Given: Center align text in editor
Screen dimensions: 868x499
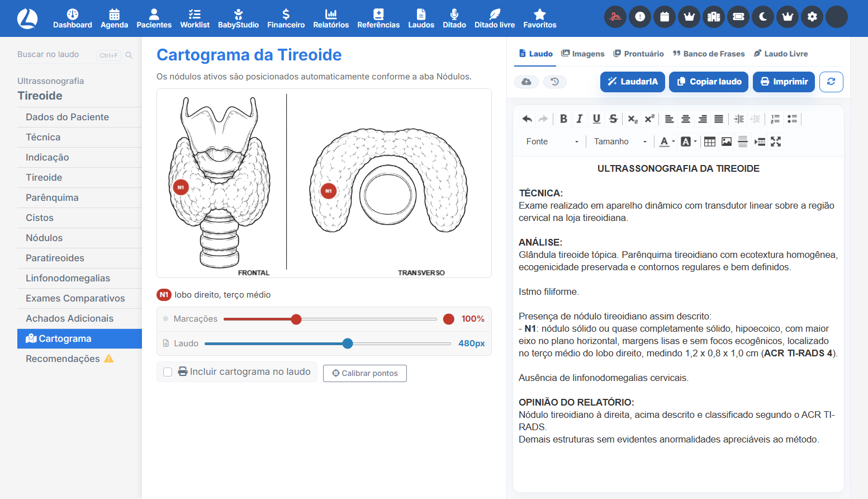Looking at the screenshot, I should (x=686, y=119).
